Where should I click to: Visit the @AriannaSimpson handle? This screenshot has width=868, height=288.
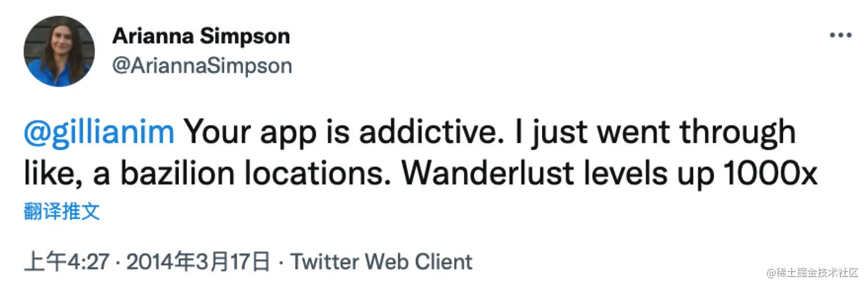202,66
